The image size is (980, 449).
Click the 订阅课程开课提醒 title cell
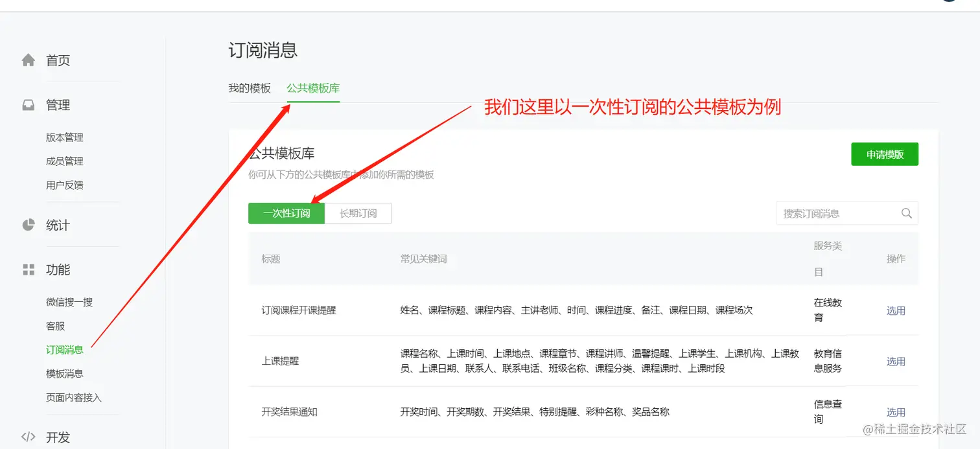pyautogui.click(x=299, y=310)
